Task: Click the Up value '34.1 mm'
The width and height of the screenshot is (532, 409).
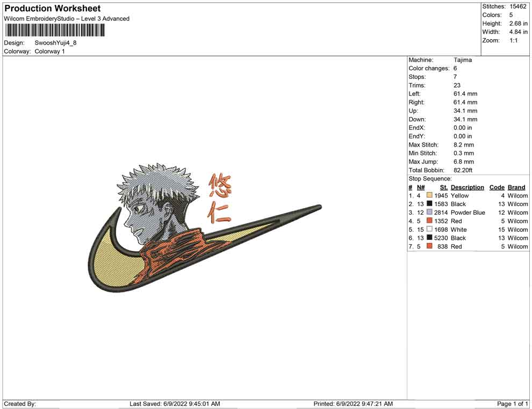Action: [465, 111]
